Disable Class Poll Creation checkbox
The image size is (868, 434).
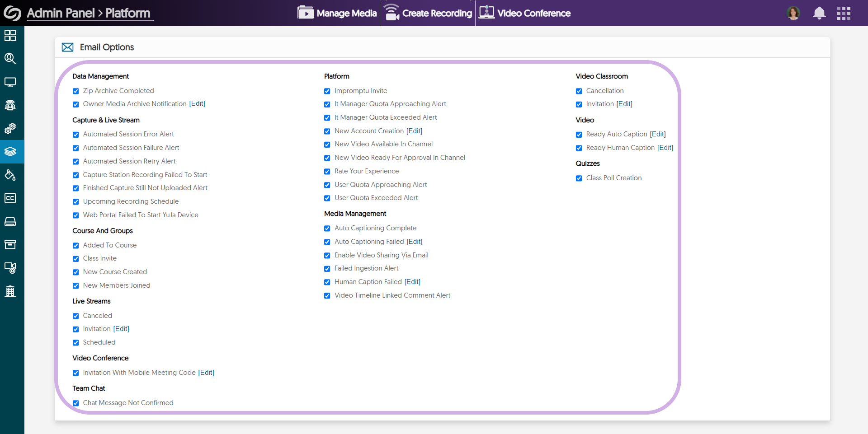579,178
